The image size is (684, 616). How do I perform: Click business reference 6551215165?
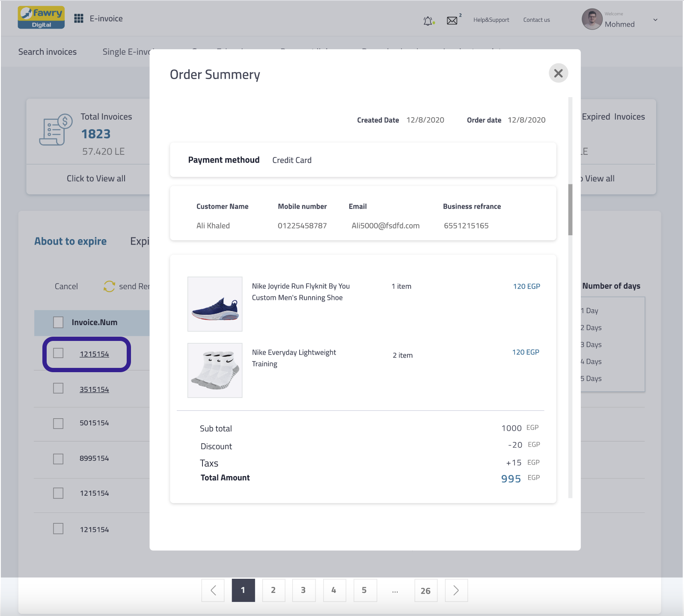click(x=466, y=225)
